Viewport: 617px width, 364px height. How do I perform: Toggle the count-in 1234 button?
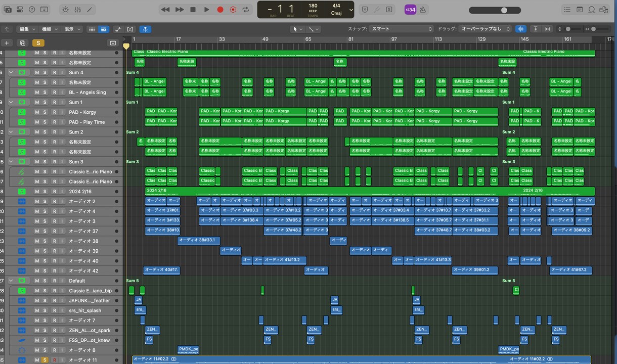pyautogui.click(x=410, y=10)
